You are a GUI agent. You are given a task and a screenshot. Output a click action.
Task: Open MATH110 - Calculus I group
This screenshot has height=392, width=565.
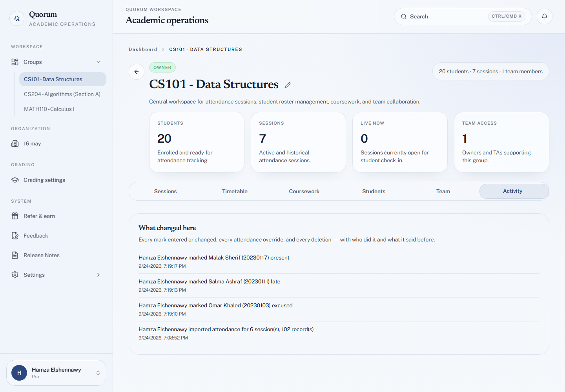tap(63, 109)
